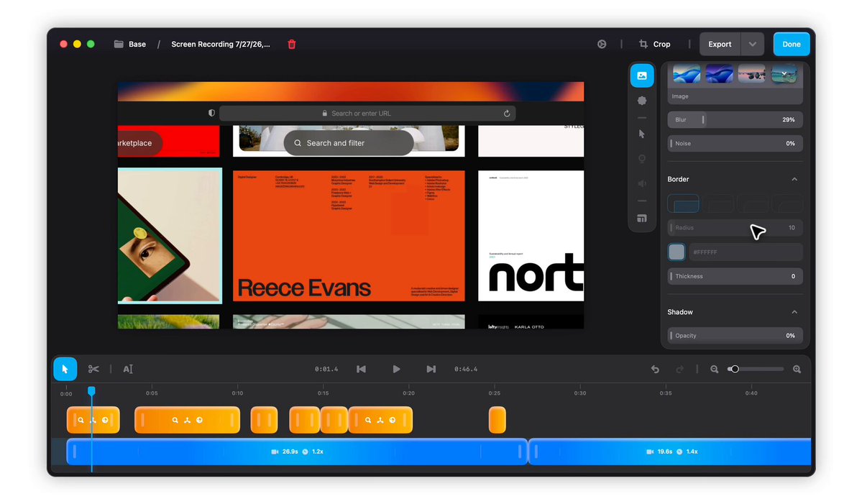Image resolution: width=862 pixels, height=504 pixels.
Task: Select the first border corner style
Action: 683,203
